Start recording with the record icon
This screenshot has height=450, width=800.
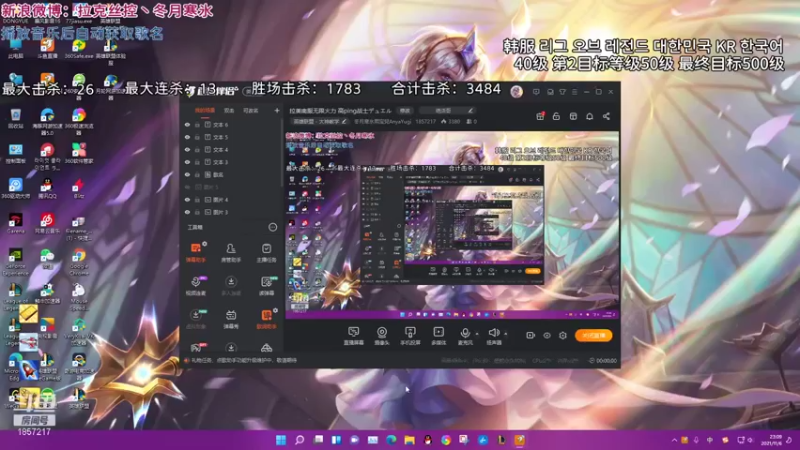[x=530, y=335]
